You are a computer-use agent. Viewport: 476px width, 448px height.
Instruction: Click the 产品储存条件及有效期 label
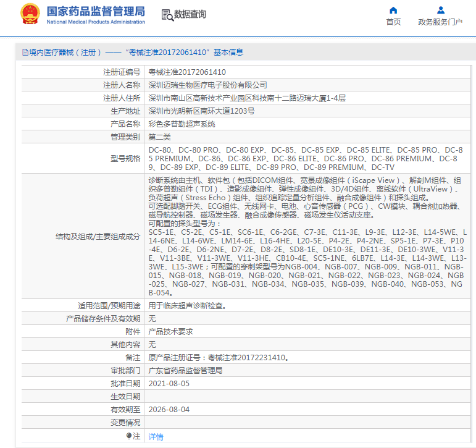pyautogui.click(x=103, y=319)
